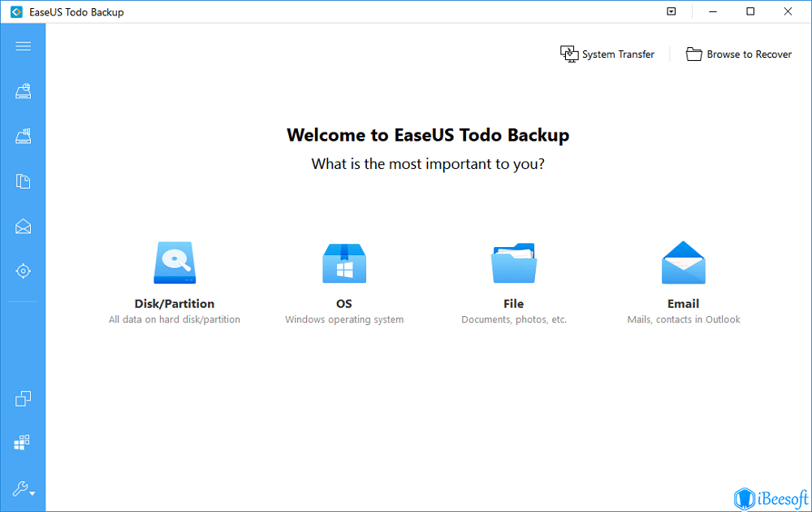The width and height of the screenshot is (812, 512).
Task: Click the System Transfer icon
Action: [569, 54]
